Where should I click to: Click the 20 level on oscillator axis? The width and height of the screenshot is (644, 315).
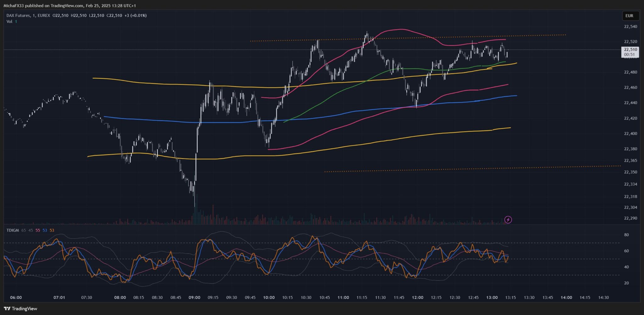pyautogui.click(x=626, y=283)
